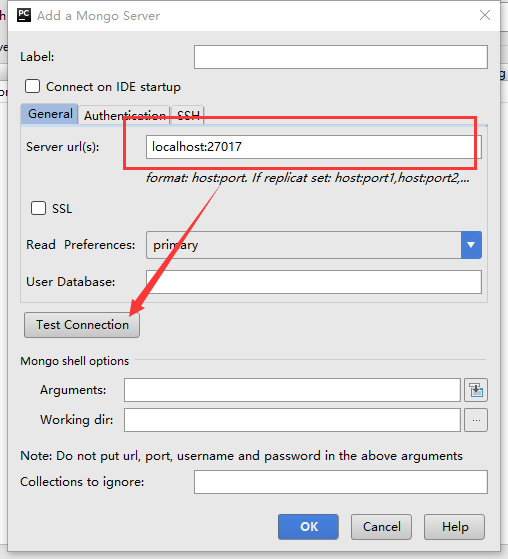Image resolution: width=508 pixels, height=559 pixels.
Task: Click the Server url(s) field
Action: (314, 147)
